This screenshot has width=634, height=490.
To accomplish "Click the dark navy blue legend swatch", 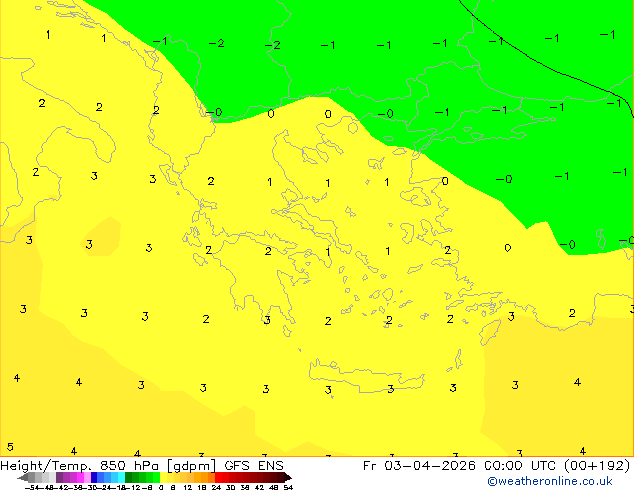I will tap(94, 477).
